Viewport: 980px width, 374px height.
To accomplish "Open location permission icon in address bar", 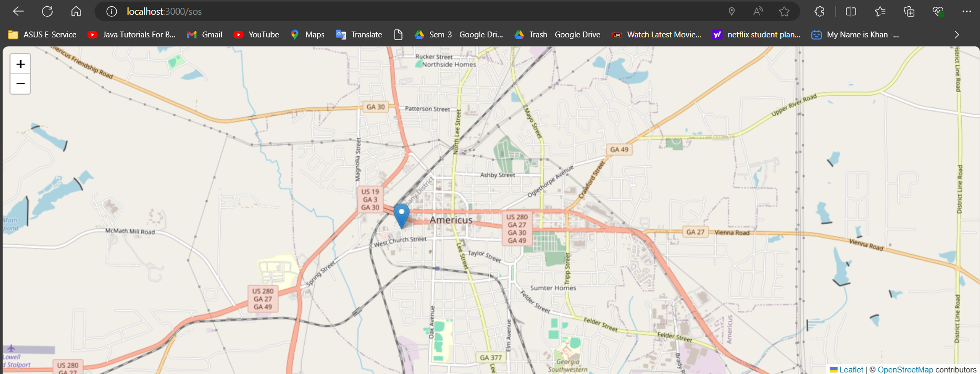I will pos(731,12).
